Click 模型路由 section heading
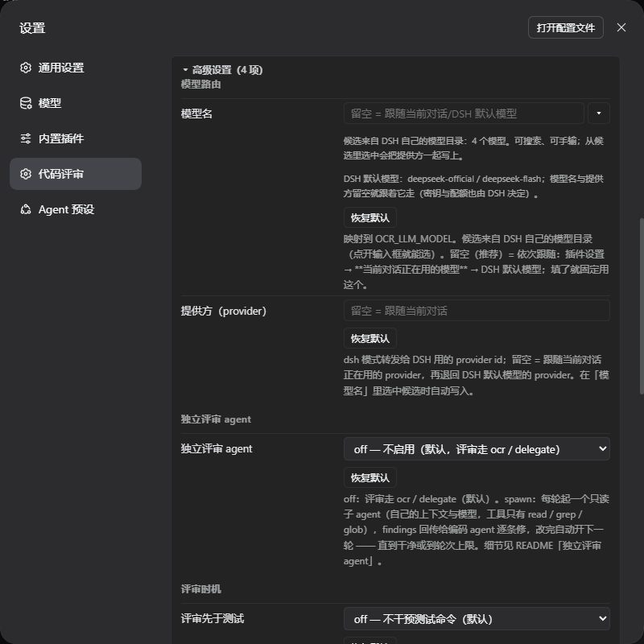This screenshot has height=644, width=644. 200,85
